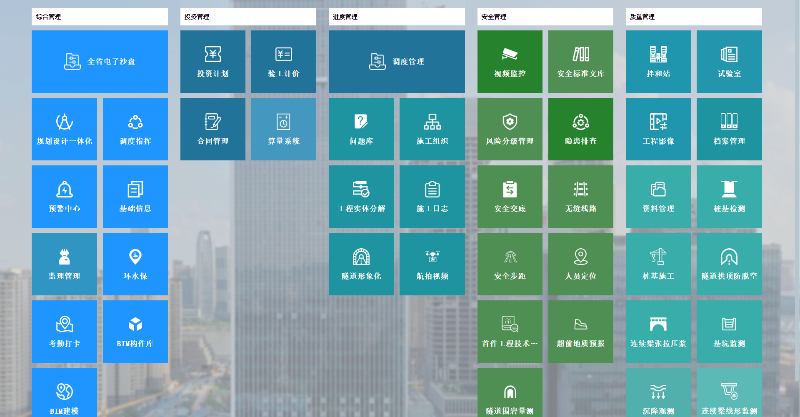
Task: Open the 全省电子沙盘 tile
Action: (x=100, y=61)
